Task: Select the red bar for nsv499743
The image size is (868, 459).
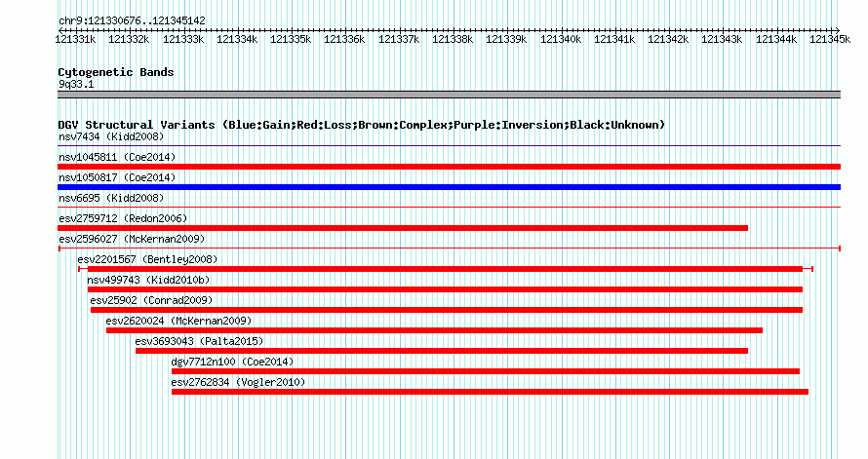Action: click(445, 289)
